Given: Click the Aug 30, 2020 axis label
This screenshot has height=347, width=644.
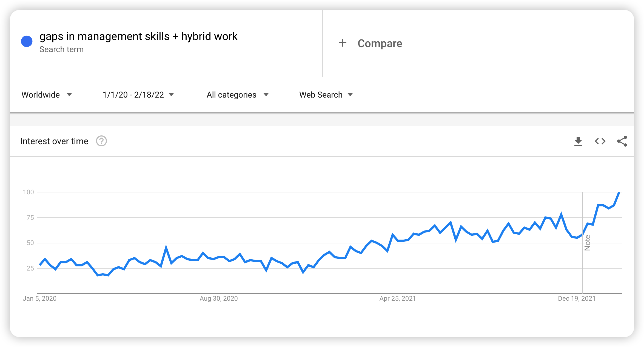Looking at the screenshot, I should pos(219,298).
